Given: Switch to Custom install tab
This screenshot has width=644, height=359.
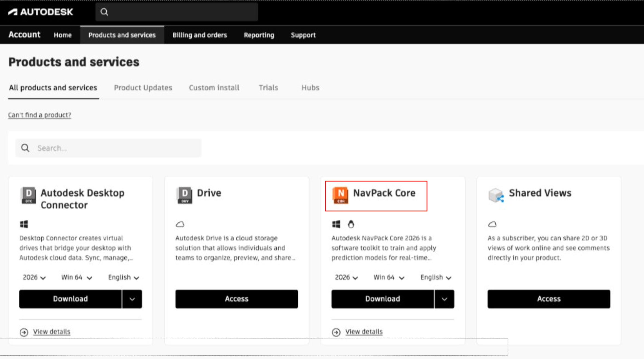Looking at the screenshot, I should tap(214, 88).
